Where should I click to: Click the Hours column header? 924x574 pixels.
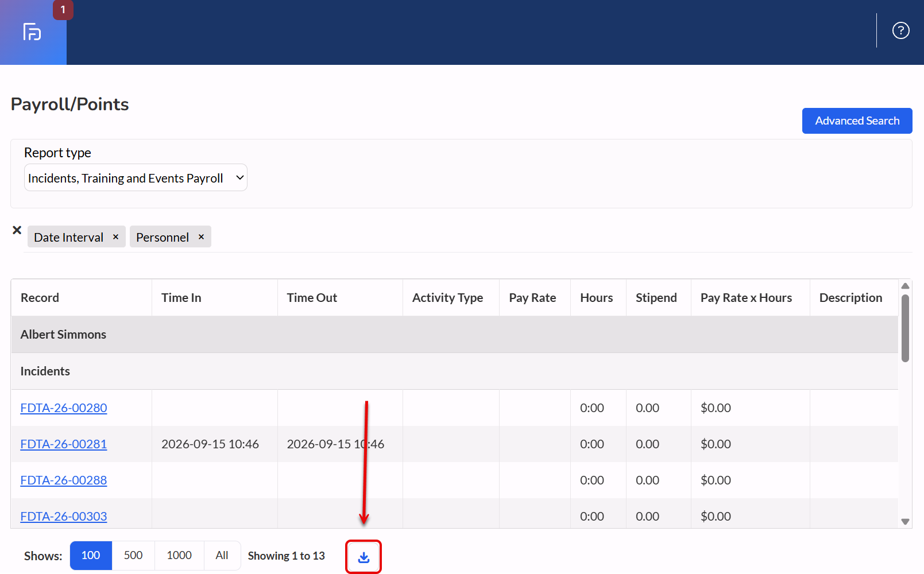(598, 297)
